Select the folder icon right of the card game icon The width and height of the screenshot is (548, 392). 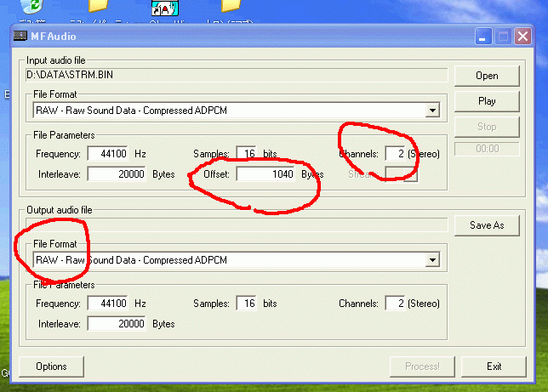click(230, 8)
